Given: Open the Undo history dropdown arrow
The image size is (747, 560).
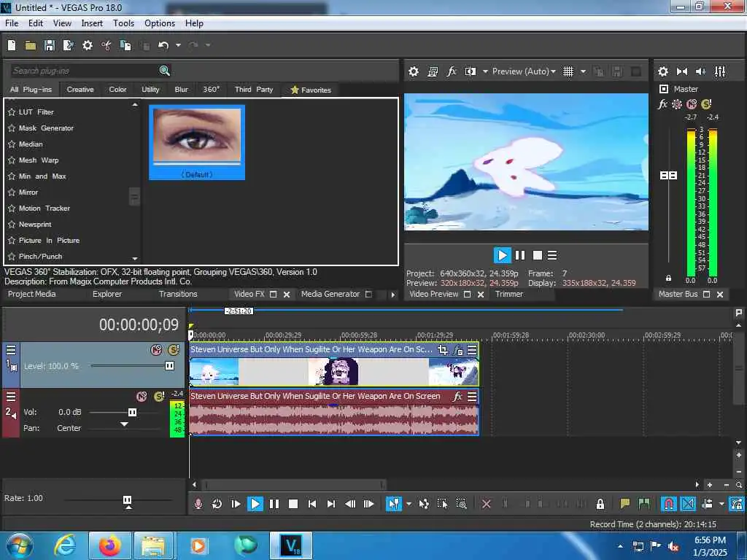Looking at the screenshot, I should coord(178,45).
